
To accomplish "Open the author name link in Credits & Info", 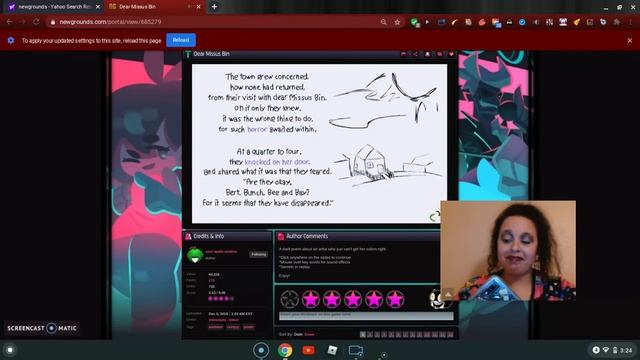I will pyautogui.click(x=221, y=251).
